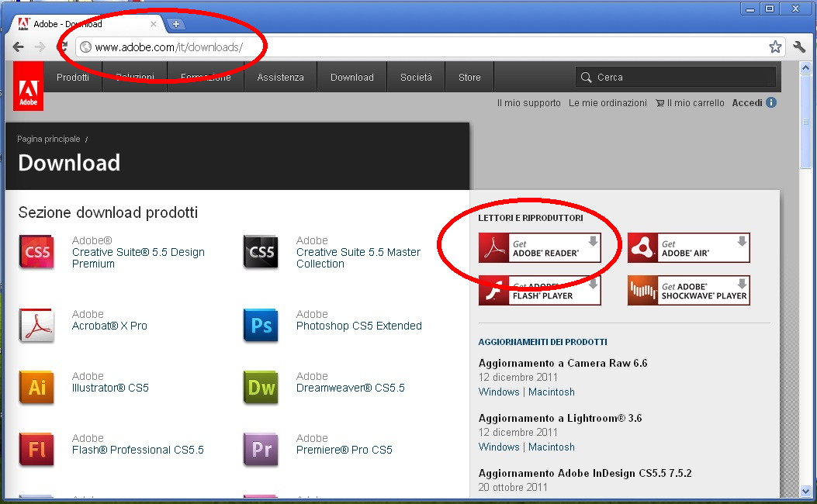817x504 pixels.
Task: Click the Acrobat X Pro icon
Action: pyautogui.click(x=37, y=326)
